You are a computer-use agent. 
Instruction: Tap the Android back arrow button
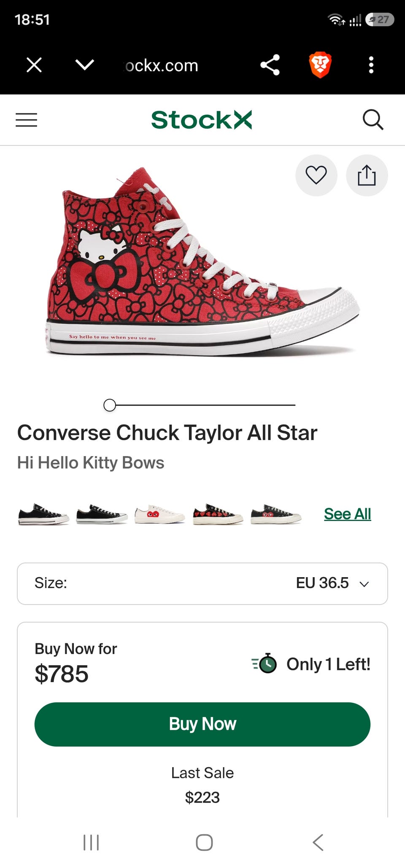(318, 842)
